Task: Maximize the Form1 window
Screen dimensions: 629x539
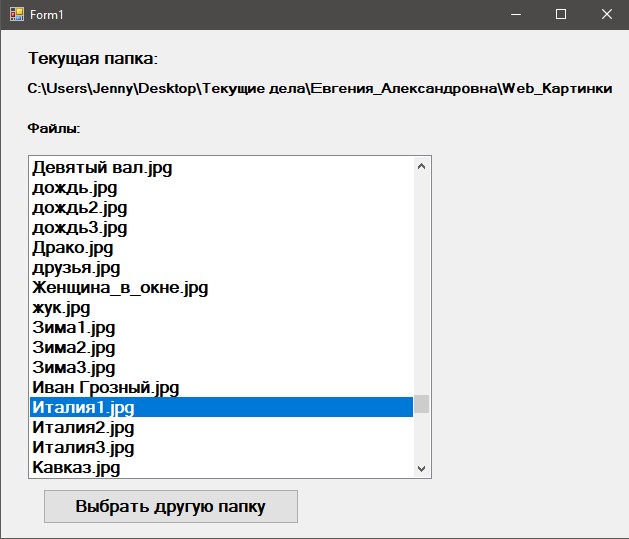Action: point(561,14)
